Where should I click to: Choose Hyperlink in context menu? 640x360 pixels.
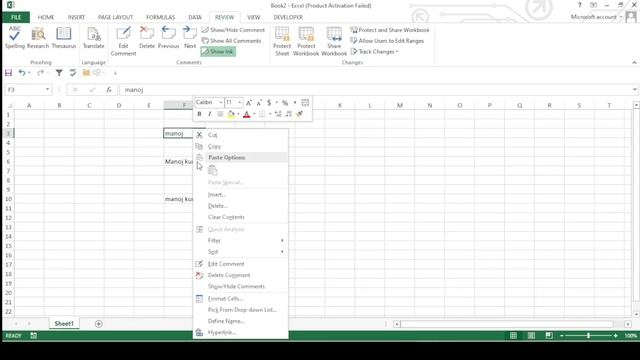tap(240, 332)
